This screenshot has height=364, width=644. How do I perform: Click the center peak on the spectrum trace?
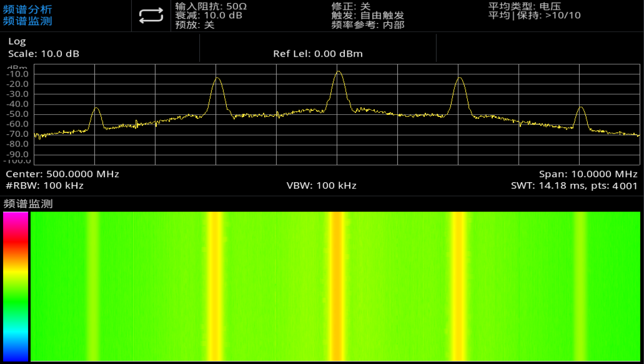pos(338,72)
